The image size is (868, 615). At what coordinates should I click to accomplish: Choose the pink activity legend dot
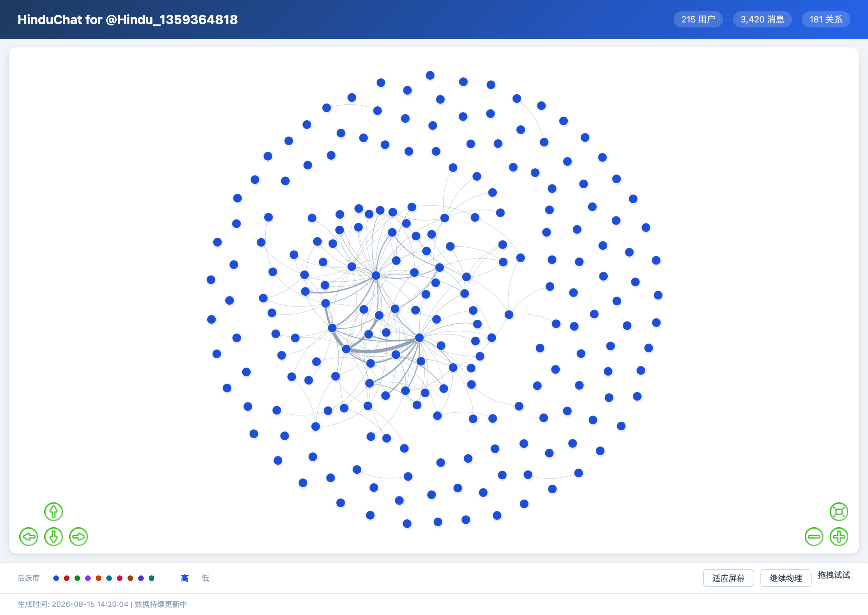[120, 578]
